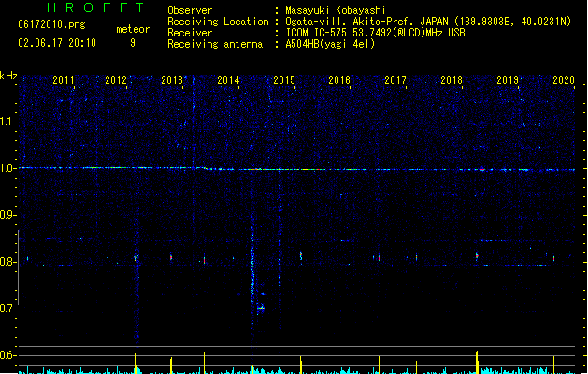Click the 0.6 kHz axis label

(x=7, y=355)
